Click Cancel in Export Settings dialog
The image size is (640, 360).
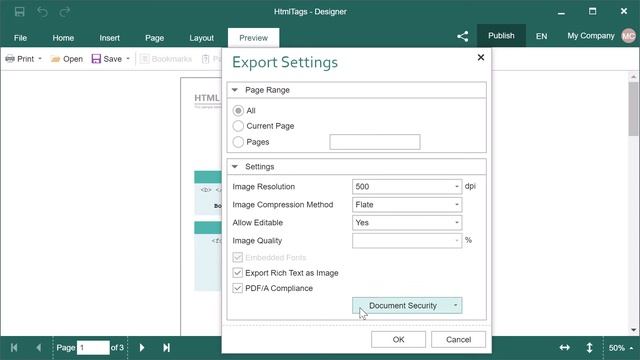tap(458, 340)
